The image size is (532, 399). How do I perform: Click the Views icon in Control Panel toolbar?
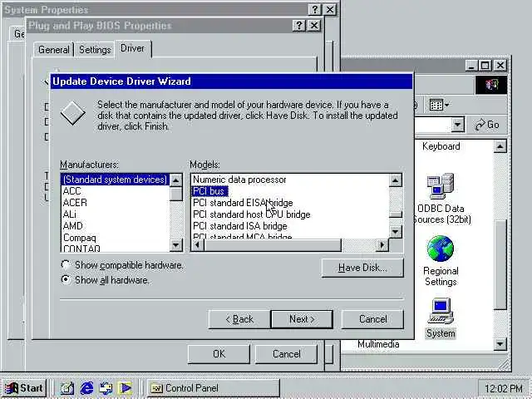point(436,105)
